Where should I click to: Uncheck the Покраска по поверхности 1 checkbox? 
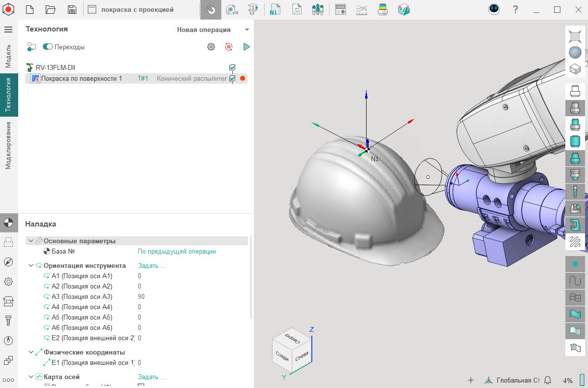[x=232, y=78]
